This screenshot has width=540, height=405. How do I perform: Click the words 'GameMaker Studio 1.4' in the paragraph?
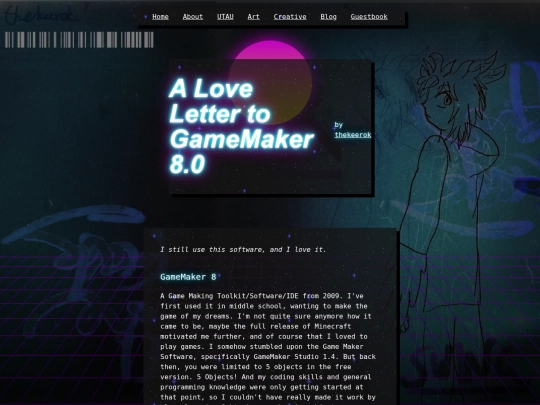294,356
